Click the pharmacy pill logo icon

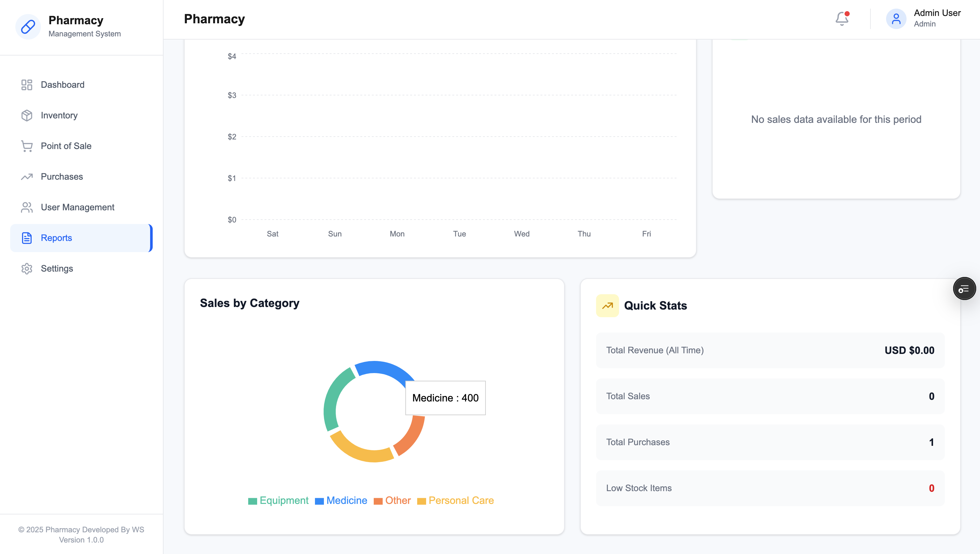click(28, 26)
